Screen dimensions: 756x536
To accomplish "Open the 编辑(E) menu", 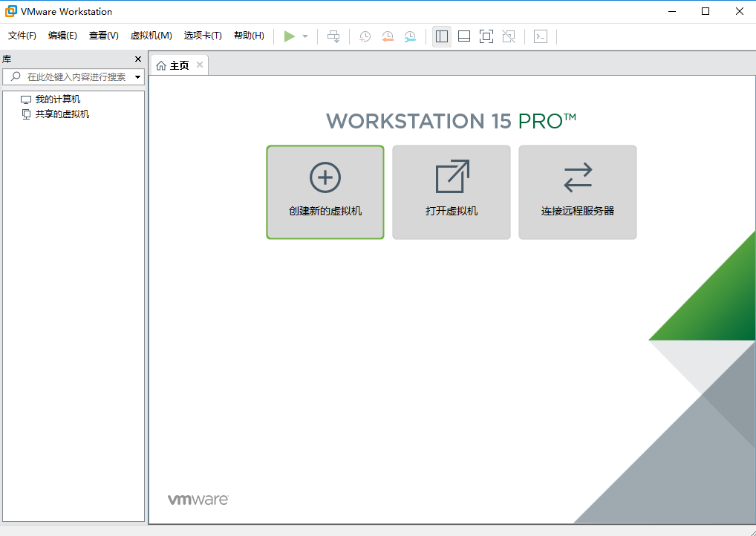I will [62, 36].
